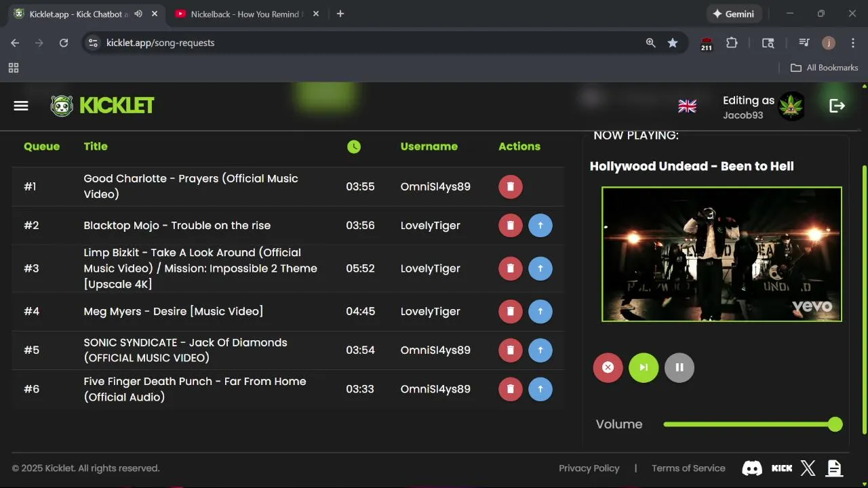This screenshot has height=488, width=868.
Task: Click the Hollywood Undead video thumbnail
Action: point(722,254)
